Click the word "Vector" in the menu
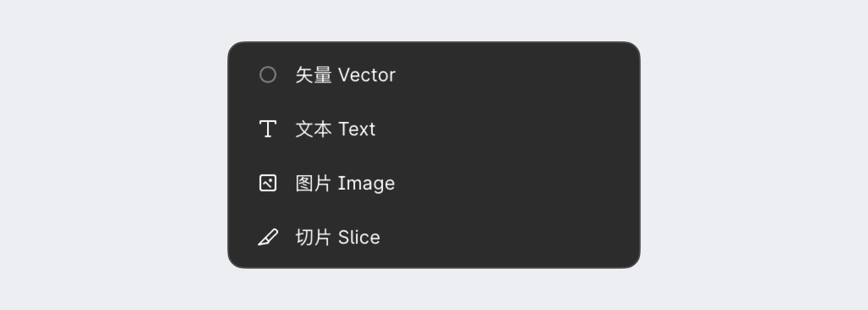 (367, 75)
